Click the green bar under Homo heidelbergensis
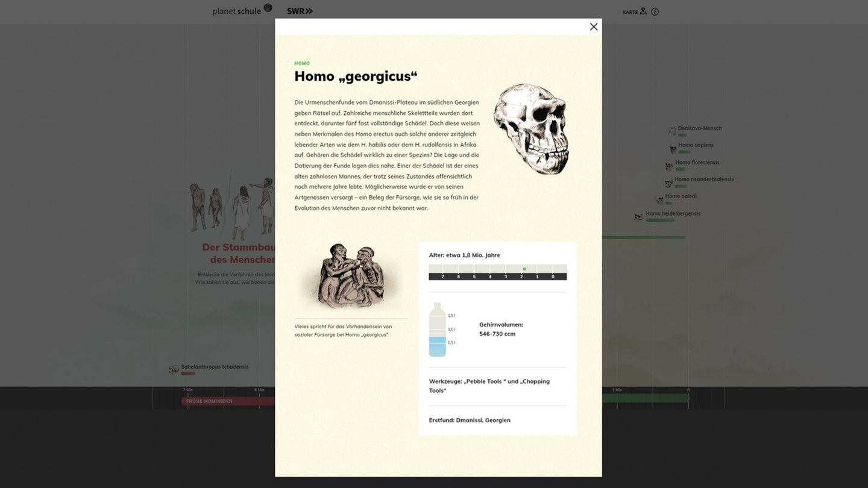 point(660,221)
